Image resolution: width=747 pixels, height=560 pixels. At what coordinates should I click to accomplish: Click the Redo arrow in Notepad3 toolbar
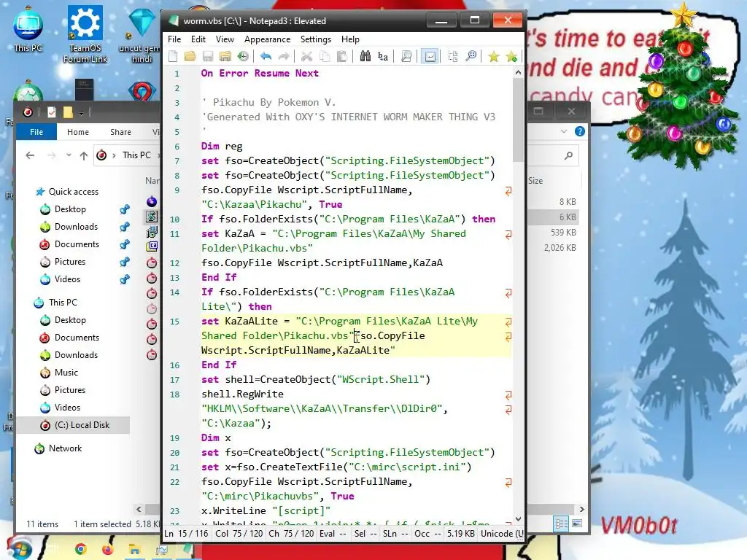[284, 57]
